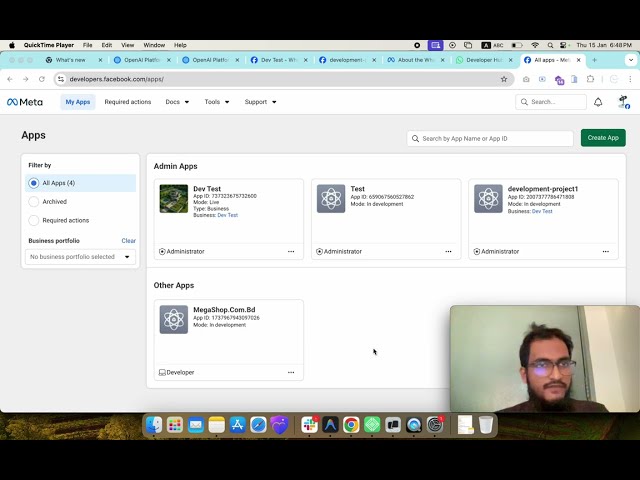Switch to My Apps tab
The height and width of the screenshot is (480, 640).
pos(78,102)
